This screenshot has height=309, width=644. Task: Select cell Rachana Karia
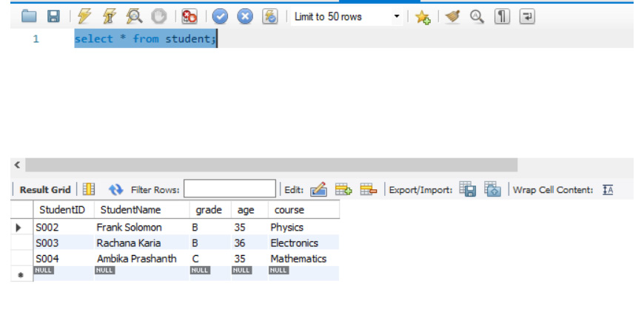coord(141,243)
